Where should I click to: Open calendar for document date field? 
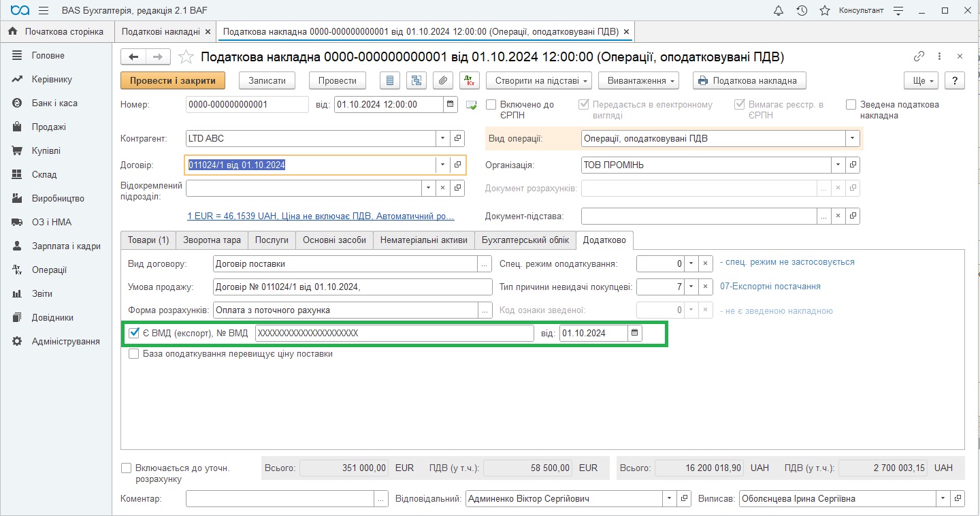(x=451, y=104)
